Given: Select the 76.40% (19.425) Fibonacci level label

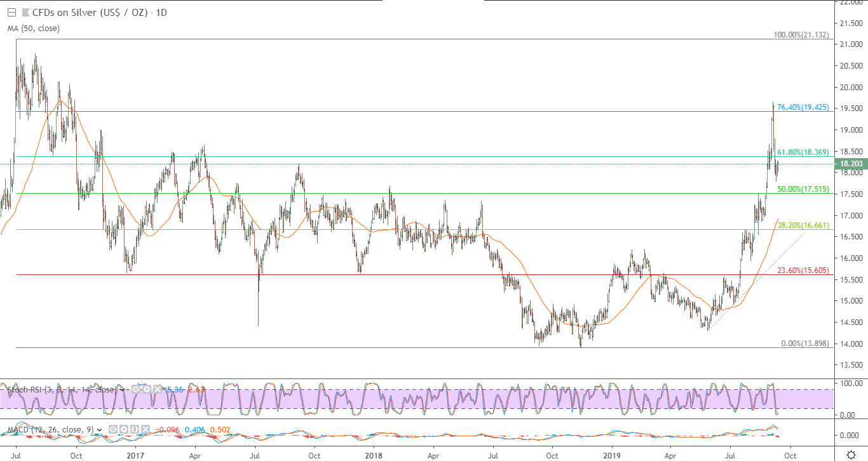Looking at the screenshot, I should click(x=803, y=107).
